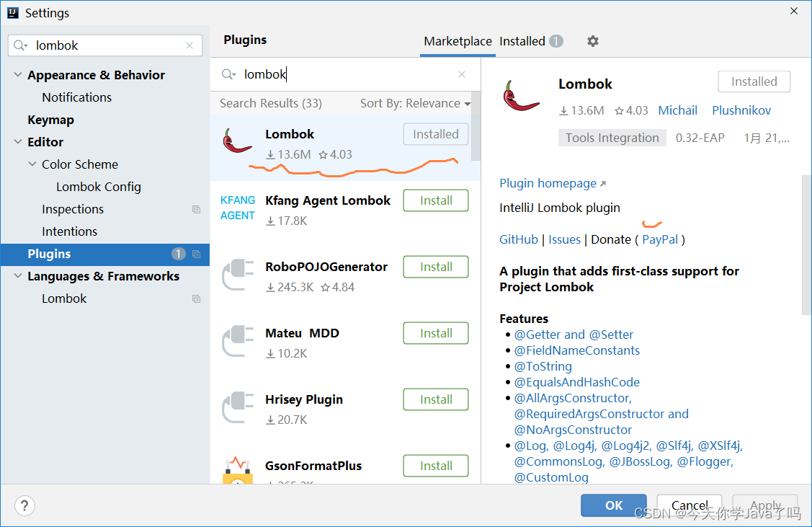Click the Installed button in the details pane
This screenshot has width=812, height=527.
tap(754, 81)
